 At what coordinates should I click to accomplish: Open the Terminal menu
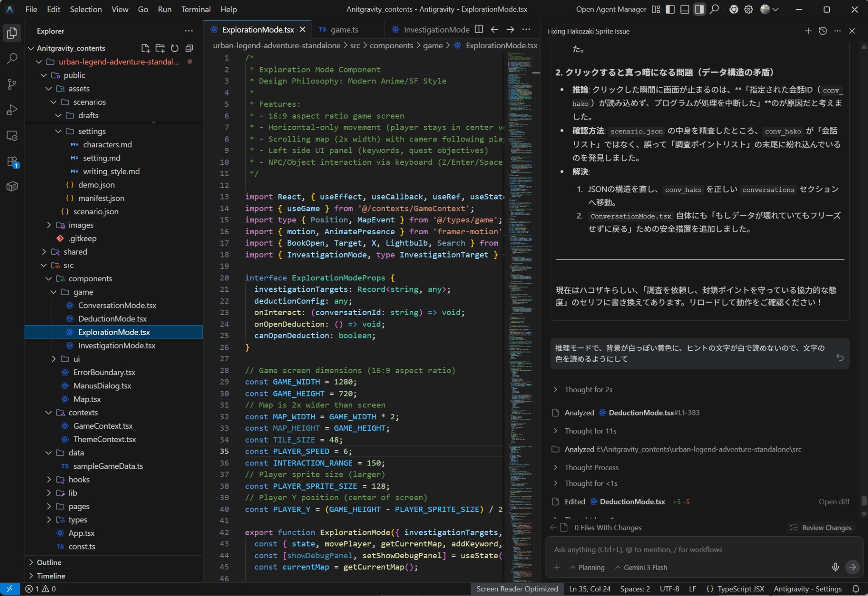pos(195,9)
